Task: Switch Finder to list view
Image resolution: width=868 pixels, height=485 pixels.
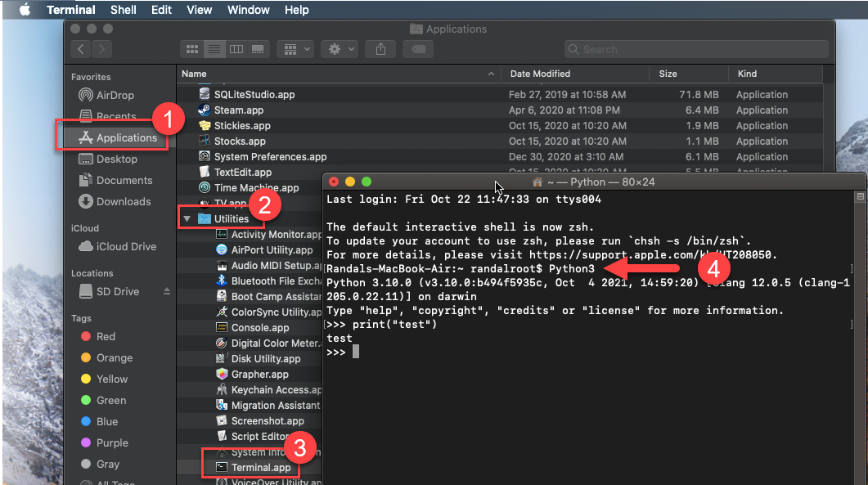Action: (214, 49)
